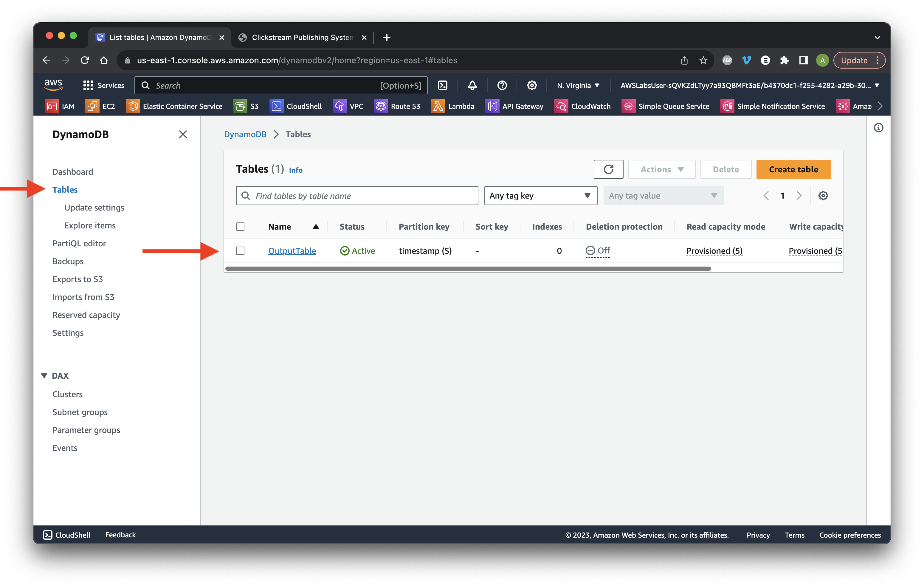
Task: Open the Actions dropdown
Action: pyautogui.click(x=661, y=169)
